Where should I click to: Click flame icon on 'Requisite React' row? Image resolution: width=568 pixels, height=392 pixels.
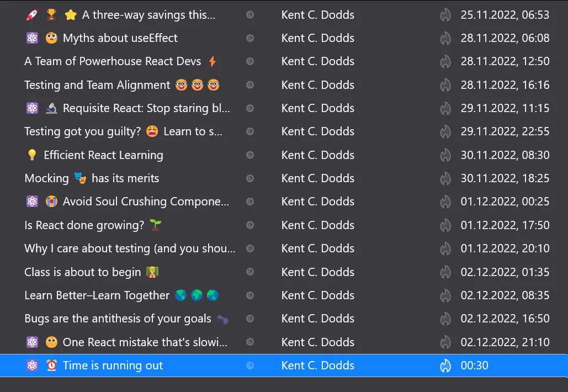tap(445, 108)
